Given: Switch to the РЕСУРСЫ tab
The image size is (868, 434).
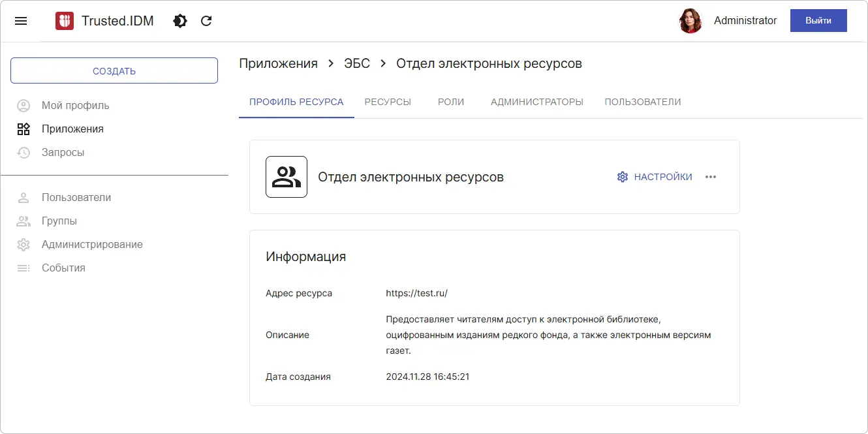Looking at the screenshot, I should (x=388, y=102).
